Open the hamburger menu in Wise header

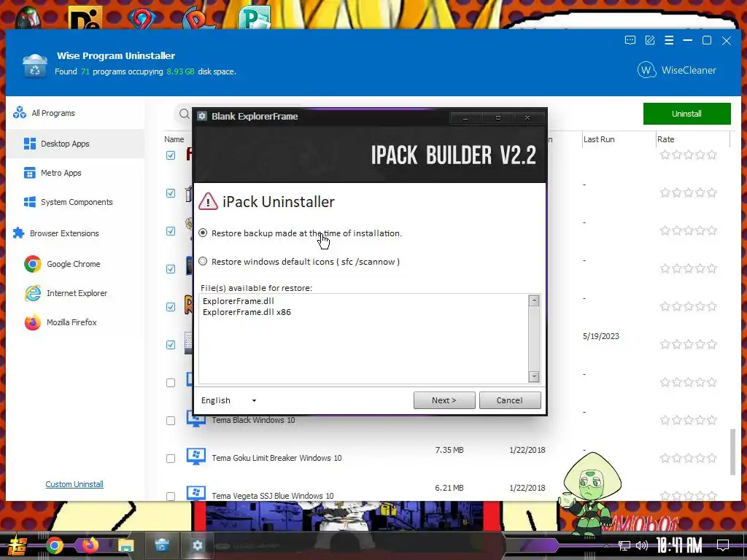tap(669, 41)
